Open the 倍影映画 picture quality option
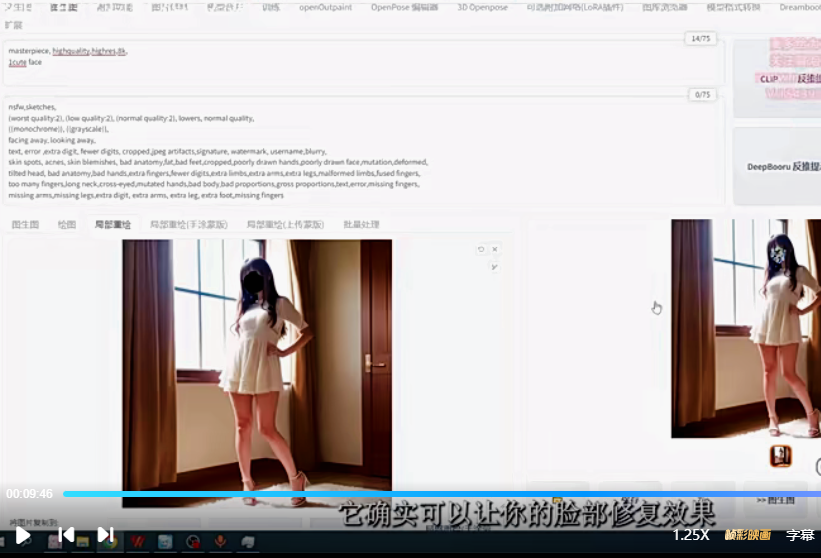The image size is (821, 558). point(748,535)
